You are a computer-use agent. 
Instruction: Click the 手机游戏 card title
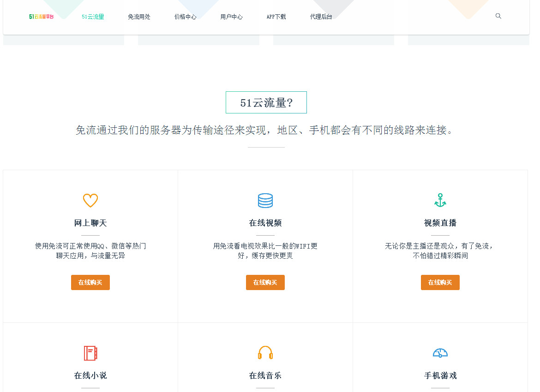click(x=440, y=375)
